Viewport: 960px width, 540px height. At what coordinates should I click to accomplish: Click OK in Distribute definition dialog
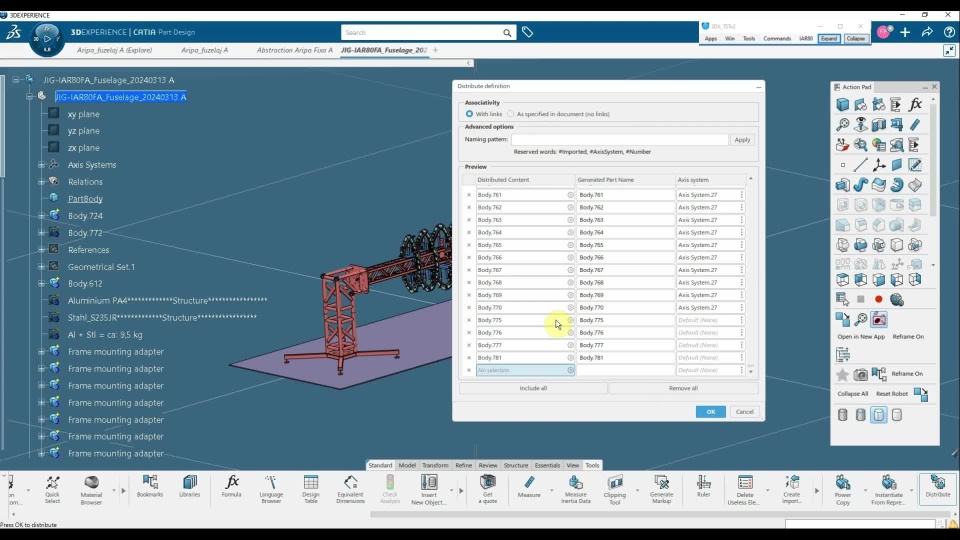pos(710,412)
